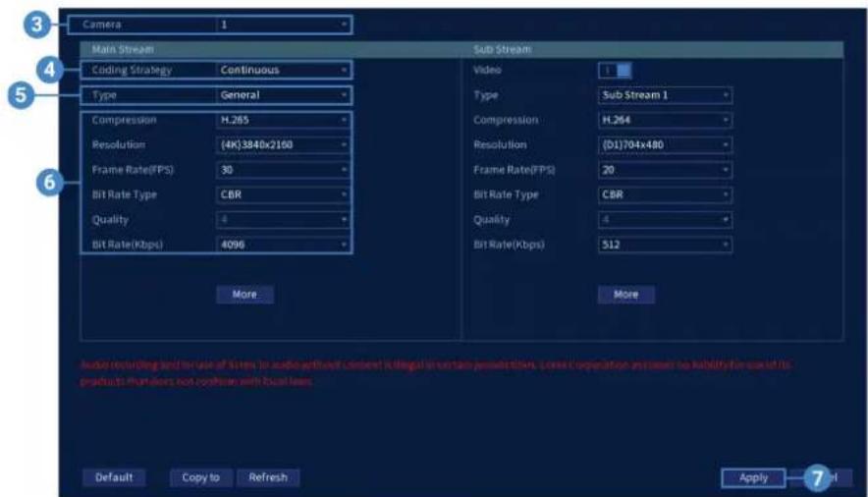Open Main Stream Frame Rate dropdown showing 30
The height and width of the screenshot is (497, 868).
click(283, 170)
